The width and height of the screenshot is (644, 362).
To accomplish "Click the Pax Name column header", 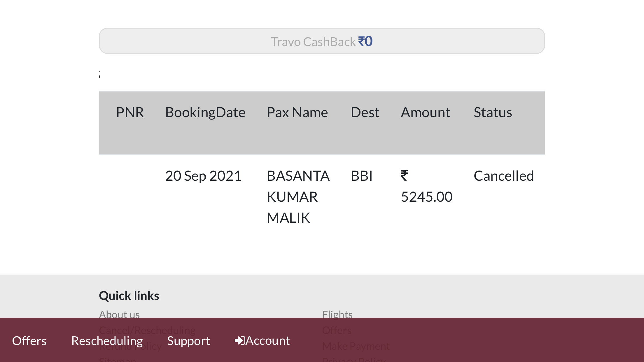I will [297, 113].
